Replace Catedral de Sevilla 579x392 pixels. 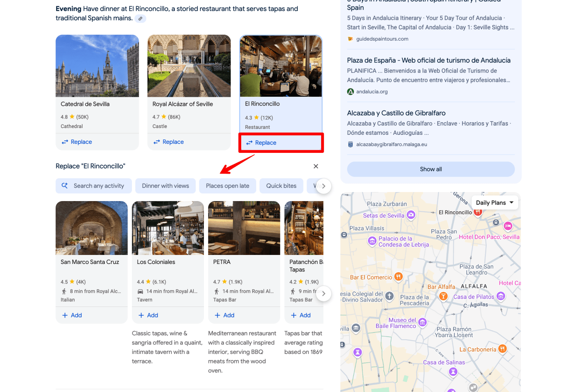(77, 142)
